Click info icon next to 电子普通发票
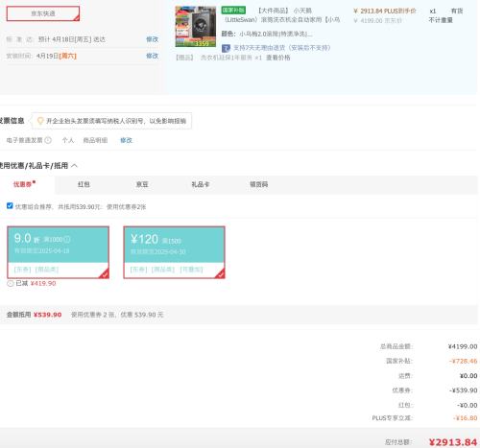Image resolution: width=480 pixels, height=448 pixels. [x=48, y=140]
